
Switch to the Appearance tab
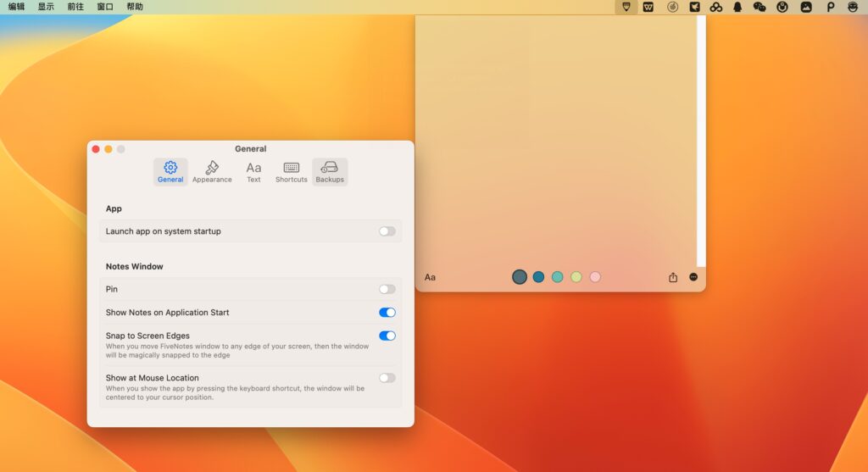(212, 171)
